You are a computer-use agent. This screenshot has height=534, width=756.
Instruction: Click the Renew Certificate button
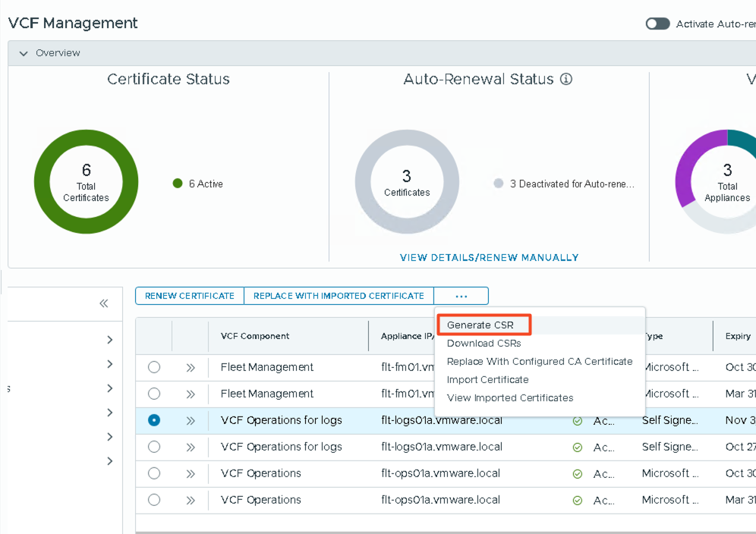[189, 296]
